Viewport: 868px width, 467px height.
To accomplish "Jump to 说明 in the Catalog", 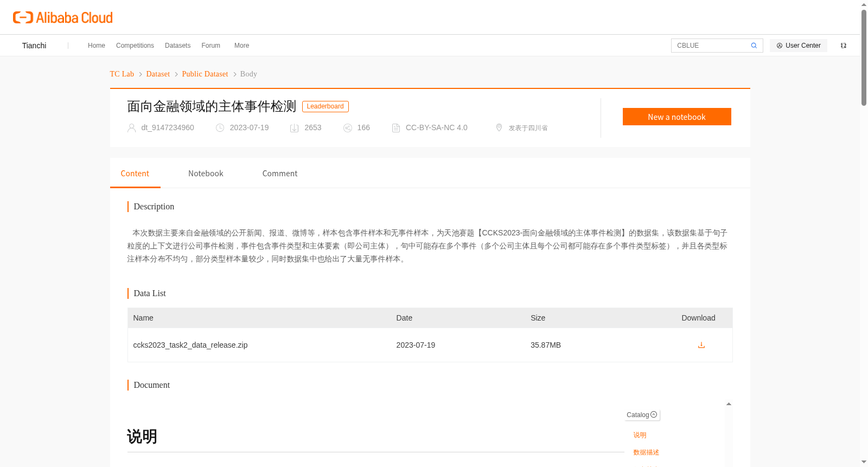I will pyautogui.click(x=640, y=435).
